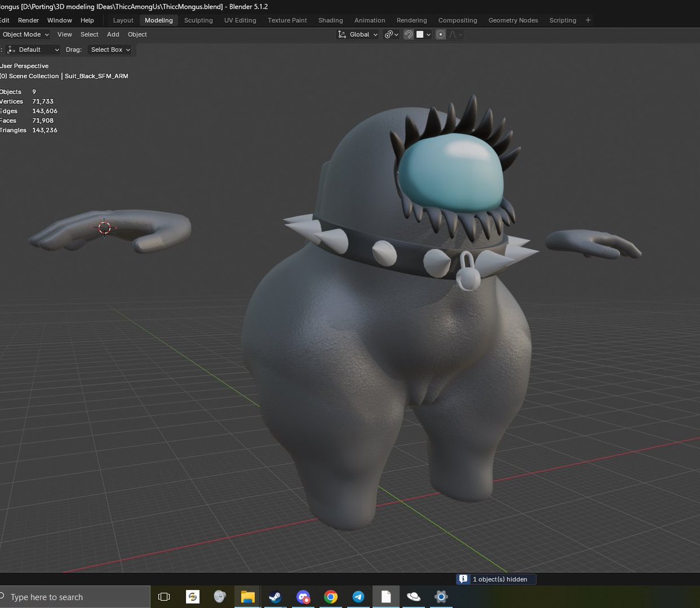700x608 pixels.
Task: Open Google Chrome from the taskbar
Action: [x=331, y=597]
